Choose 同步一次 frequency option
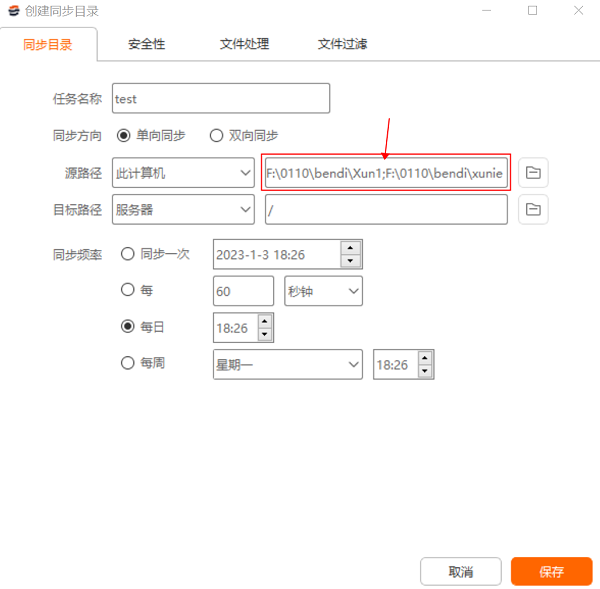Viewport: 600px width, 589px height. point(128,254)
